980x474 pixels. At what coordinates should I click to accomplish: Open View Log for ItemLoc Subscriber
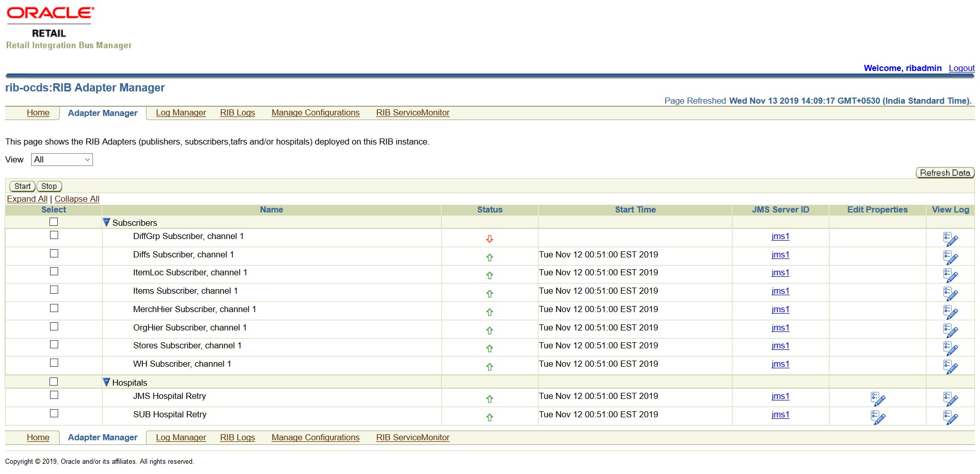coord(950,276)
